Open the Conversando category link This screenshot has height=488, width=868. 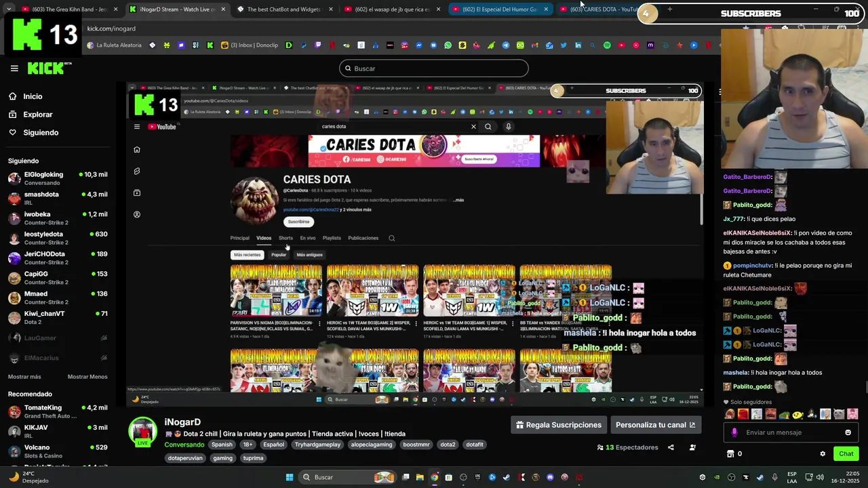(x=184, y=445)
